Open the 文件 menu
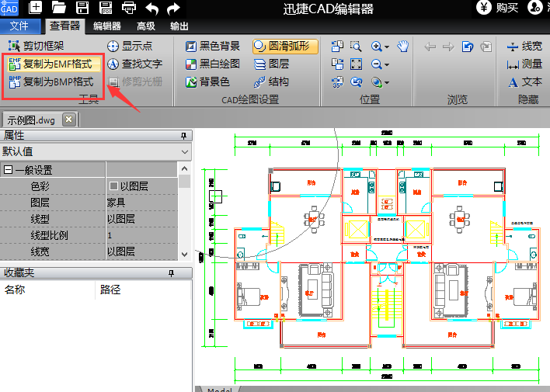The image size is (550, 392). click(x=19, y=26)
